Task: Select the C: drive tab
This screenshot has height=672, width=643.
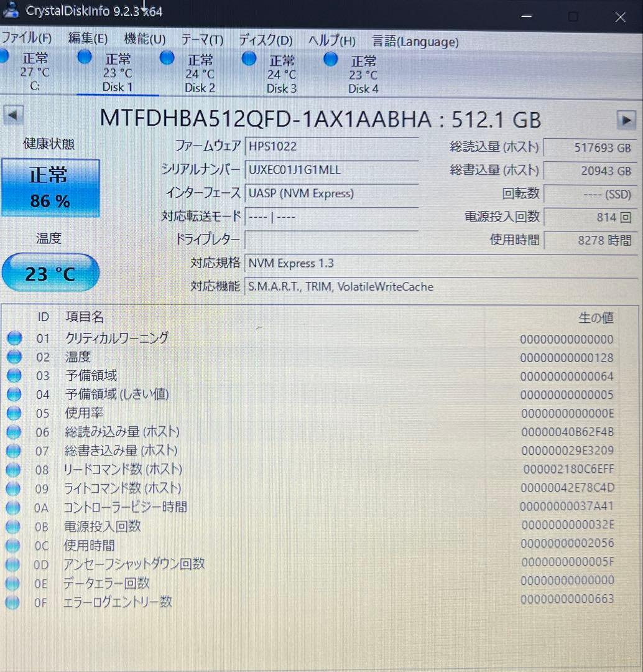Action: click(x=35, y=72)
